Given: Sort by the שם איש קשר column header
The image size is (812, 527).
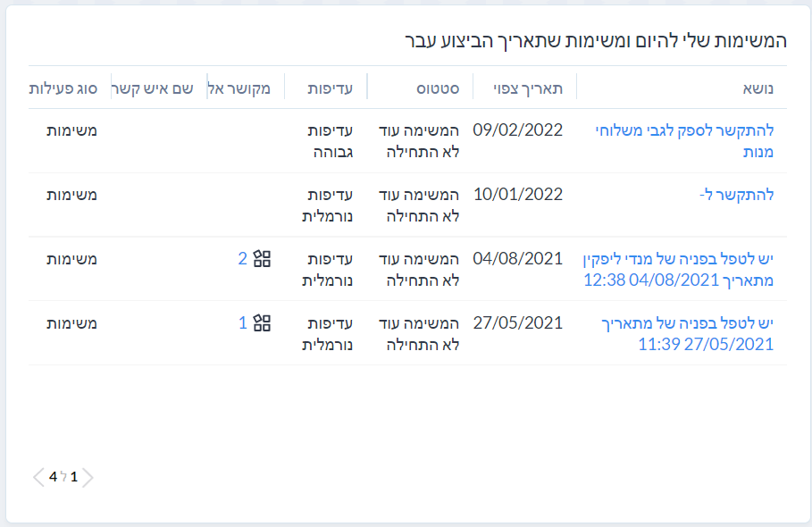Looking at the screenshot, I should coord(152,88).
